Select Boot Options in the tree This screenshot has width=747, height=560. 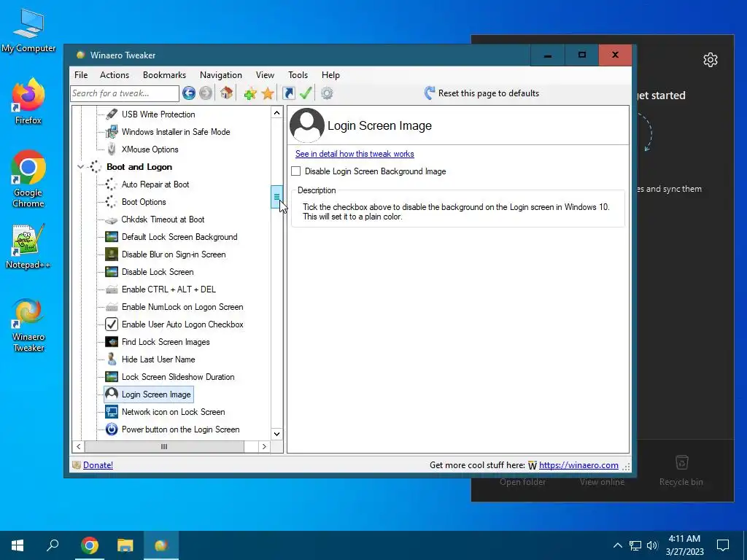pos(144,202)
